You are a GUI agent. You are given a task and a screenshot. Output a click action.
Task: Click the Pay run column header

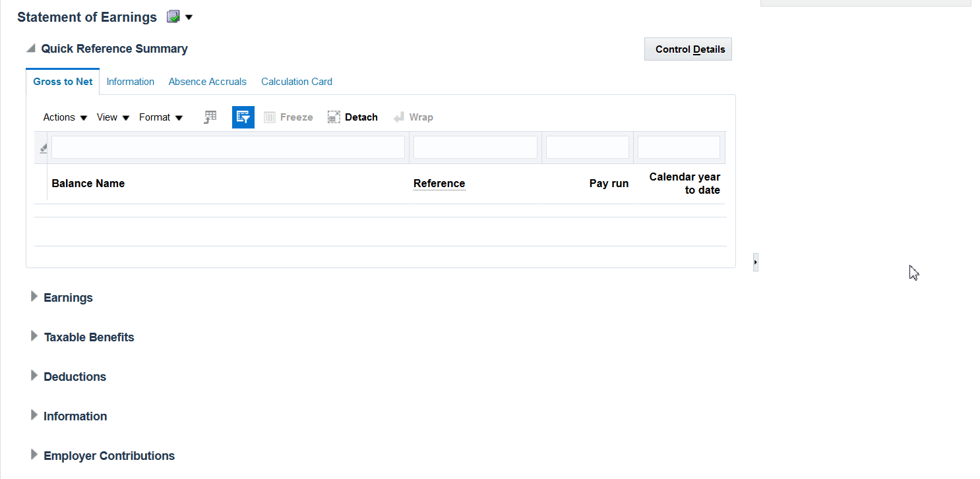(x=609, y=183)
